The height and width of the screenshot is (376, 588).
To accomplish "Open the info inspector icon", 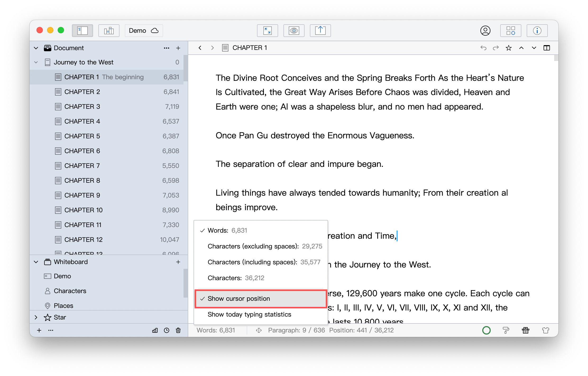I will click(537, 31).
